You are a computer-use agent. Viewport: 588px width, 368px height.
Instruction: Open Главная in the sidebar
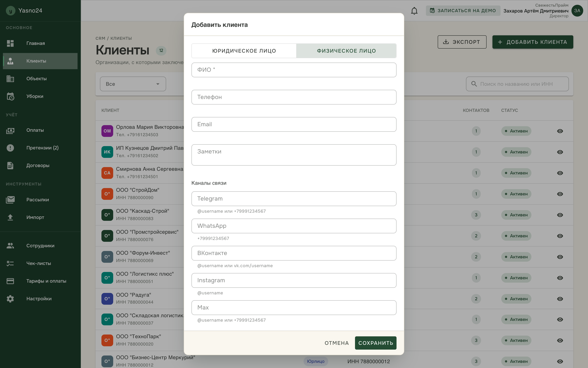point(40,43)
